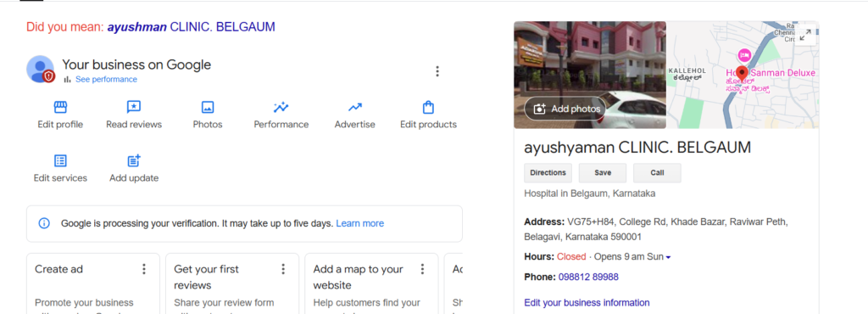Open Add a map card options menu
868x314 pixels.
tap(422, 269)
